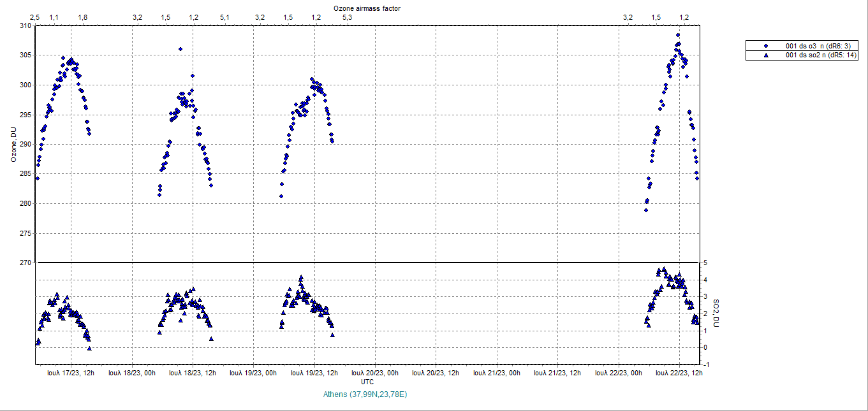Image resolution: width=868 pixels, height=411 pixels.
Task: Click the -1 tick on the SO2 axis
Action: (705, 364)
